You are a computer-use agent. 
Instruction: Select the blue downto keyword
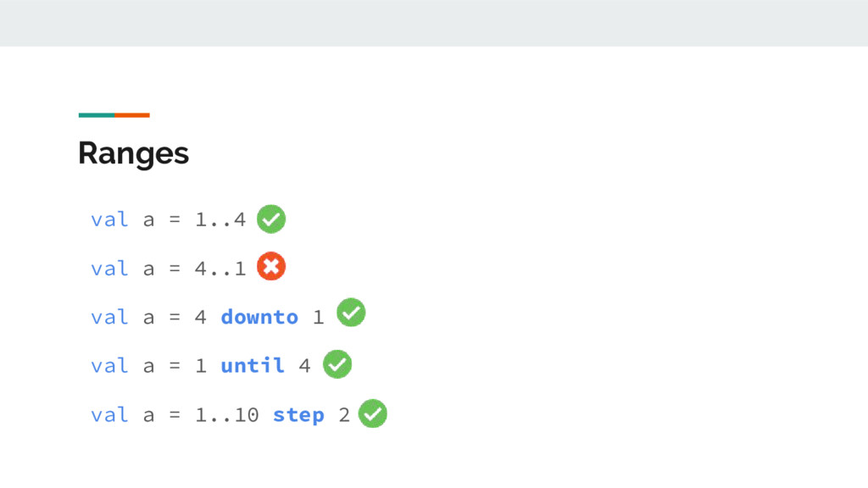click(x=259, y=317)
